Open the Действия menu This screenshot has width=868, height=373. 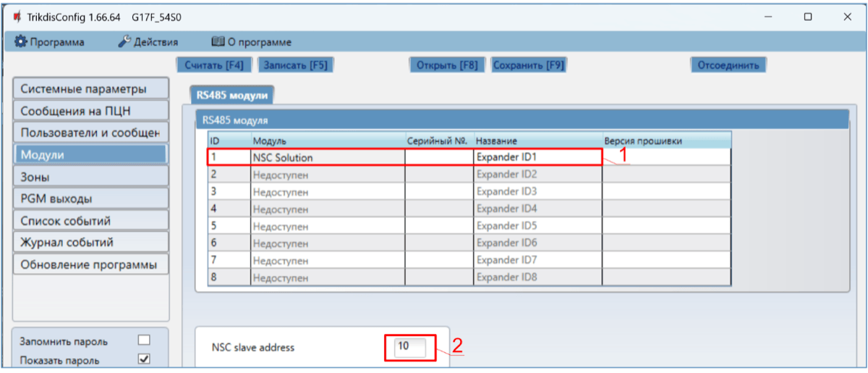[x=148, y=42]
